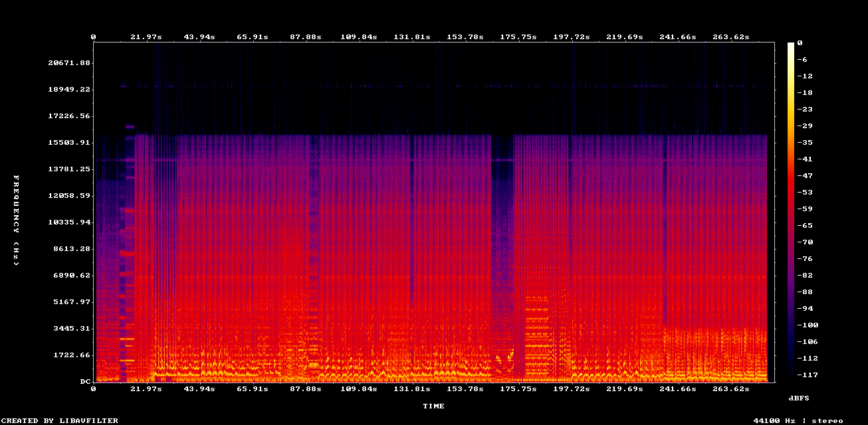Select the 6890.62 frequency label
The image size is (868, 425).
71,275
